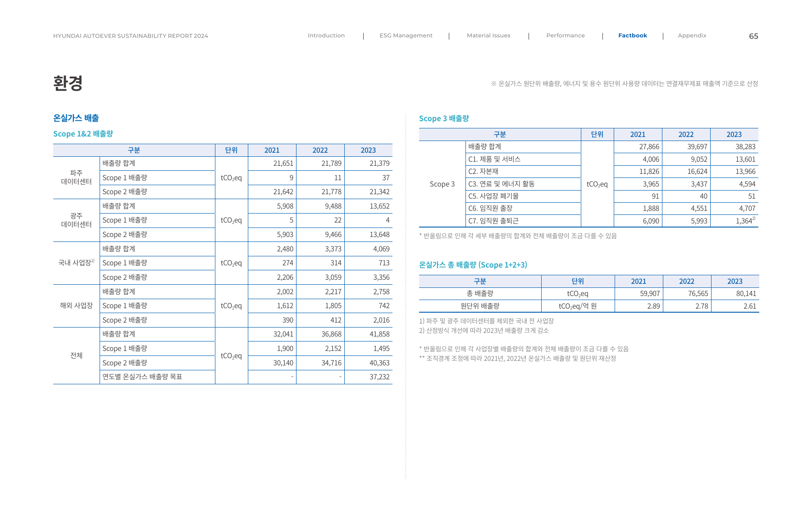Open the Introduction section tab
Viewport: 812px width, 519px height.
click(326, 36)
